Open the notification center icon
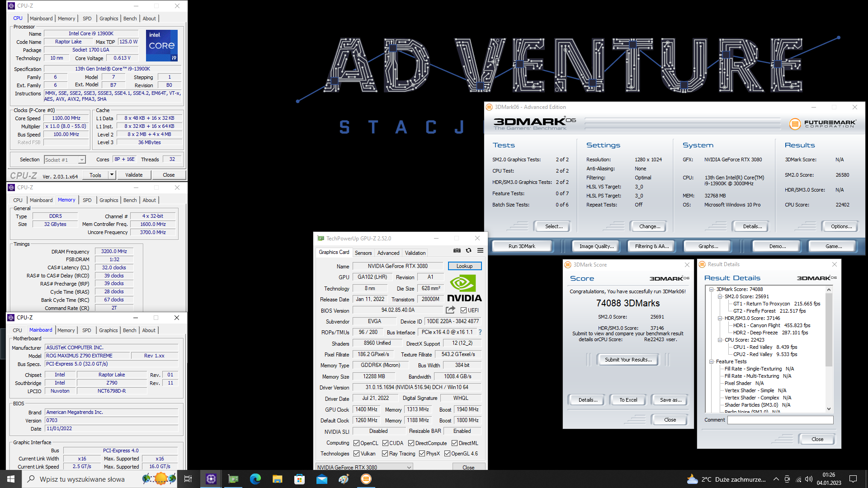This screenshot has height=488, width=868. click(x=853, y=479)
